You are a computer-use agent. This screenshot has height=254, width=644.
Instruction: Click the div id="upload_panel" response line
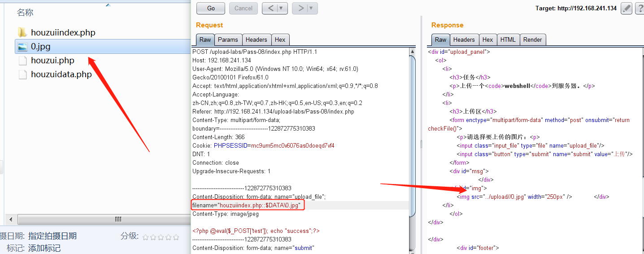pyautogui.click(x=459, y=52)
